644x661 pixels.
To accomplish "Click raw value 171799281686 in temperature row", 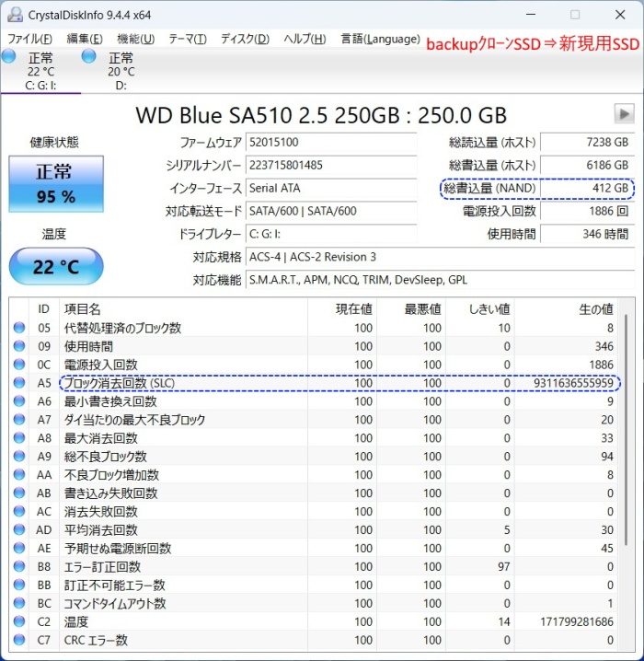I will pos(577,621).
